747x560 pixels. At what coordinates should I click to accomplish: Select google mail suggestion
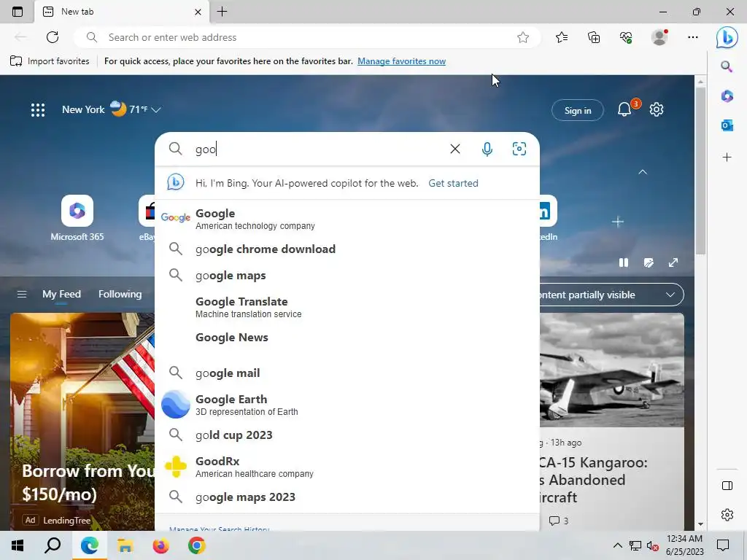[347, 373]
